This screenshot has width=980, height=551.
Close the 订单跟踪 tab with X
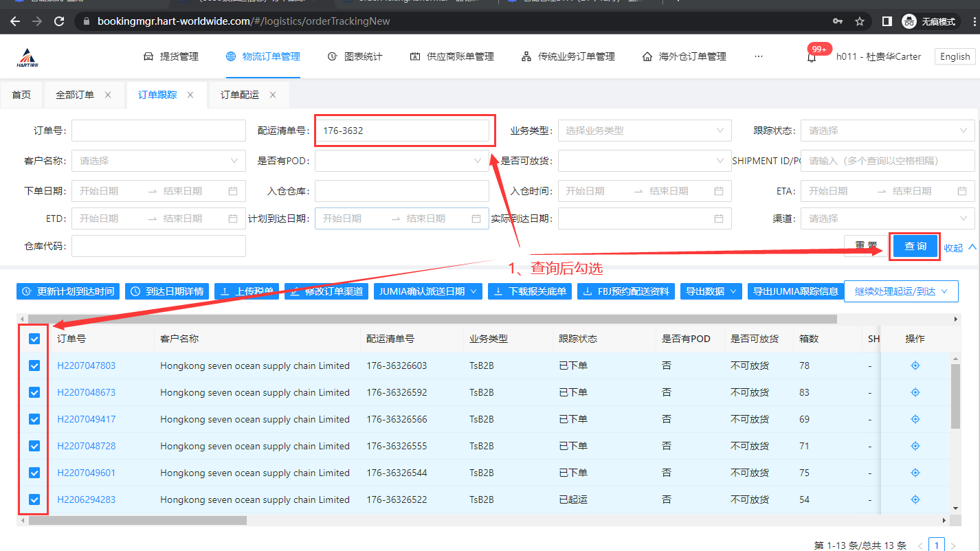click(190, 95)
